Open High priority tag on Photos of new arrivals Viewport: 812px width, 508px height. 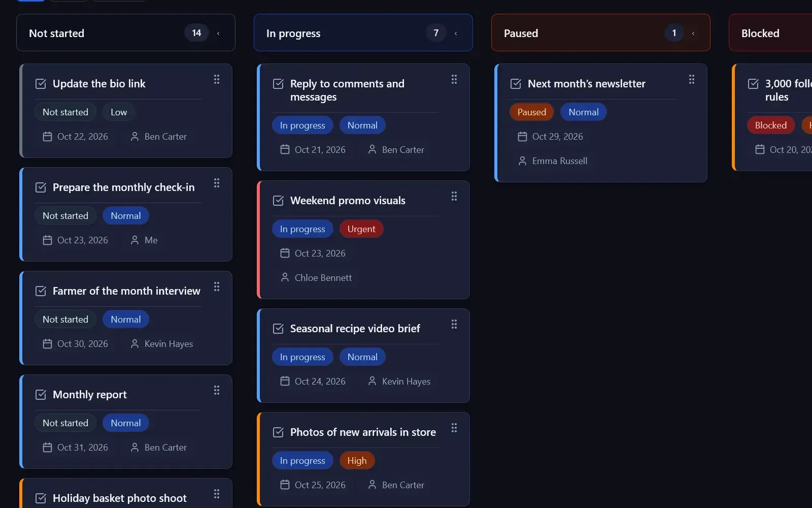click(x=357, y=461)
